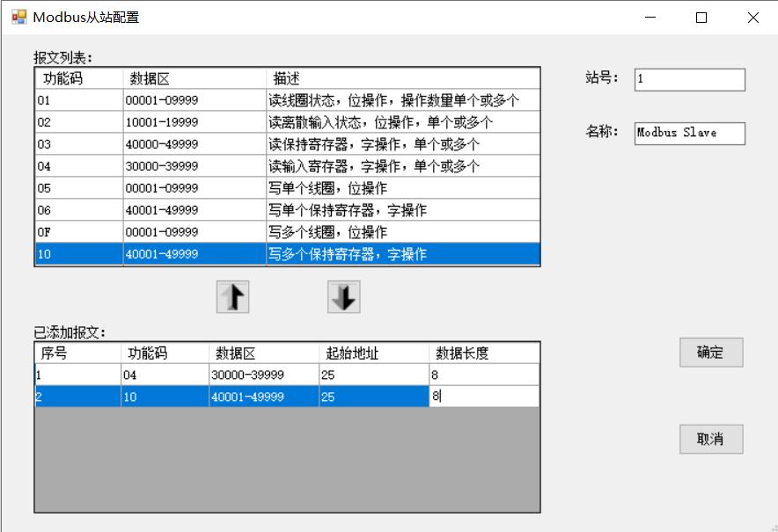778x532 pixels.
Task: Click the down arrow add button
Action: [x=344, y=297]
